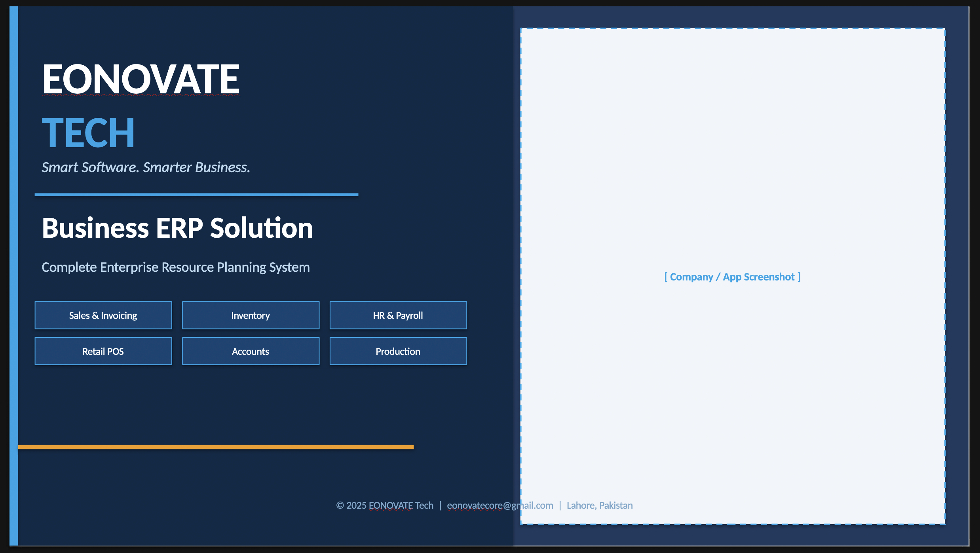Click the blue divider under the tagline
The image size is (980, 553).
pyautogui.click(x=196, y=195)
